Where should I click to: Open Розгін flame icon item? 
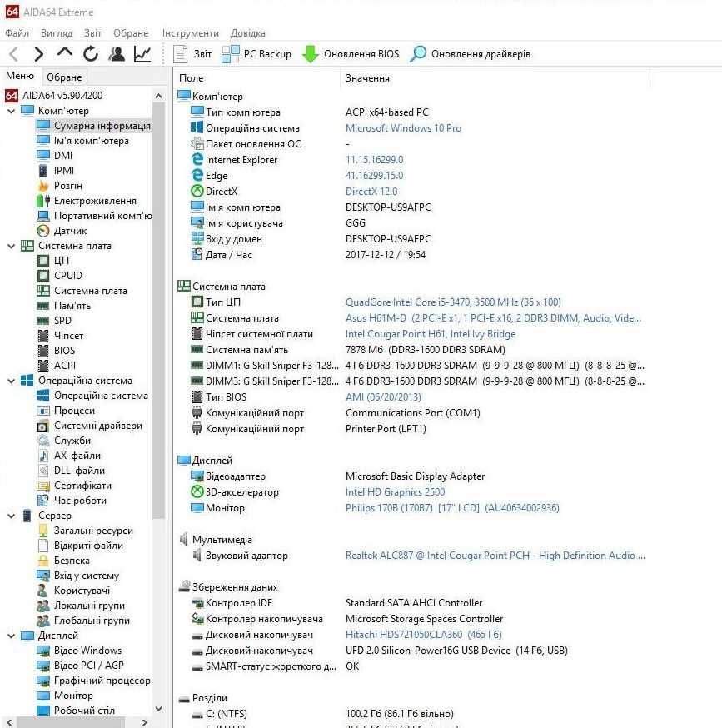(x=59, y=186)
